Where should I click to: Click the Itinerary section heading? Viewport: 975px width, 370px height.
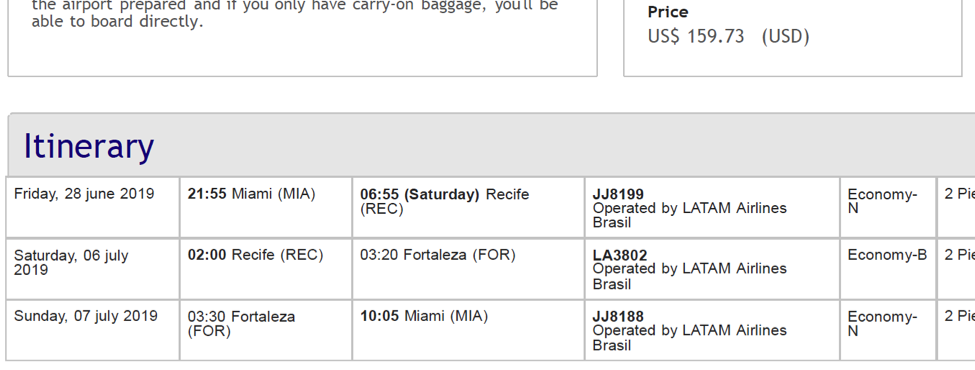click(x=88, y=147)
